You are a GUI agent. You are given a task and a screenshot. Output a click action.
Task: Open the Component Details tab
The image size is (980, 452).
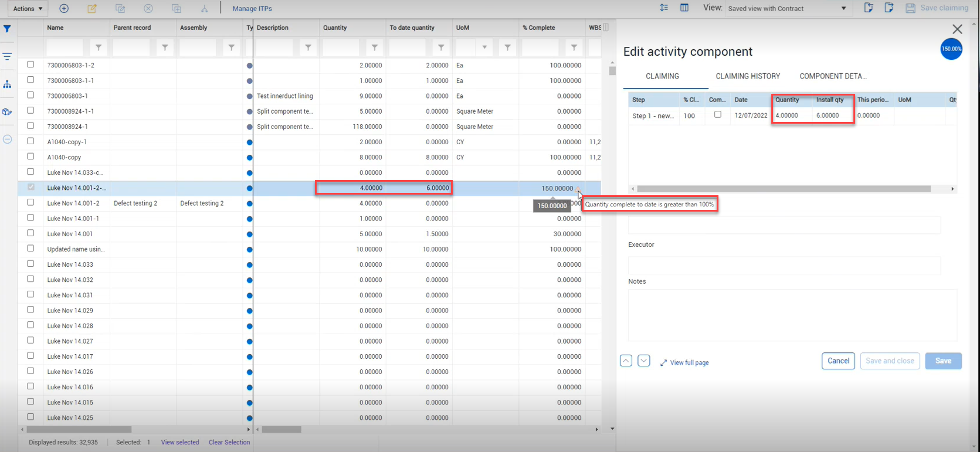click(x=833, y=76)
